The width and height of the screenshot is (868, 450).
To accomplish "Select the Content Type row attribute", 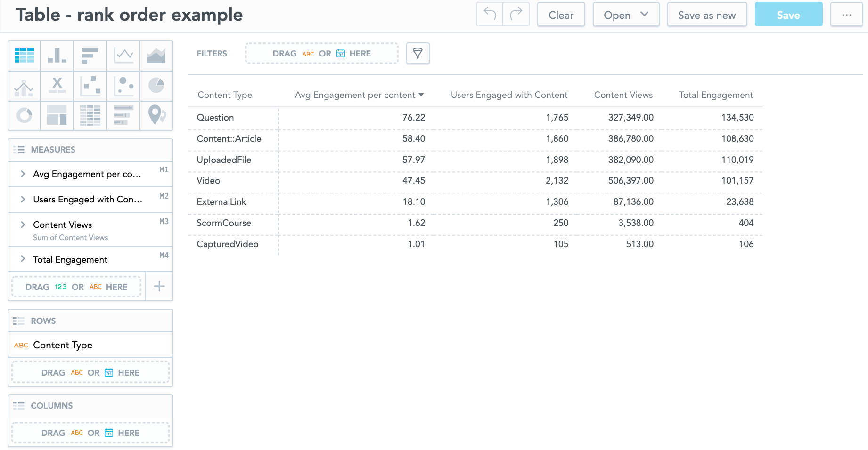I will [63, 345].
